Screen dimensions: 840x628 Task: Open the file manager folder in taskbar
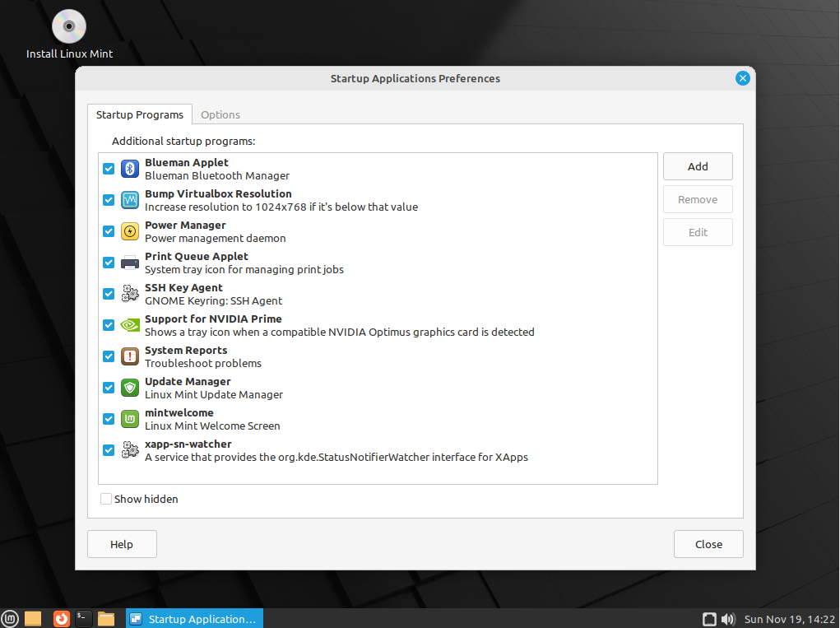tap(106, 619)
